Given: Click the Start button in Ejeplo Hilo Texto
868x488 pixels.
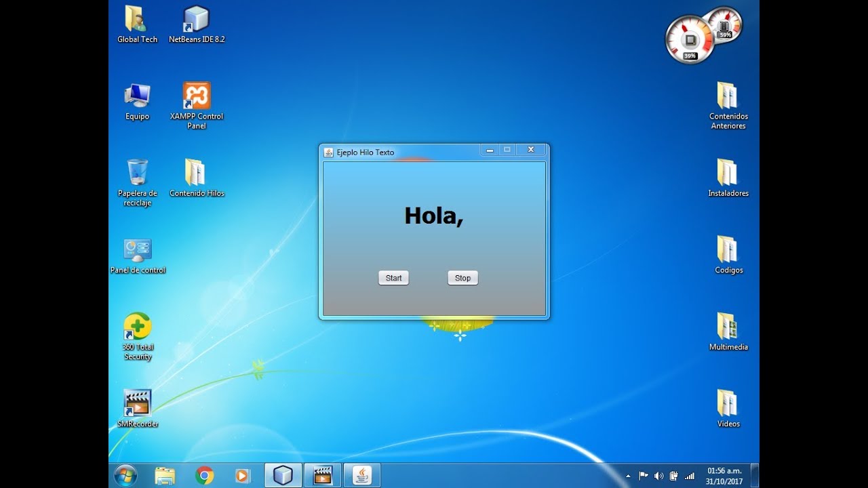Looking at the screenshot, I should (393, 278).
